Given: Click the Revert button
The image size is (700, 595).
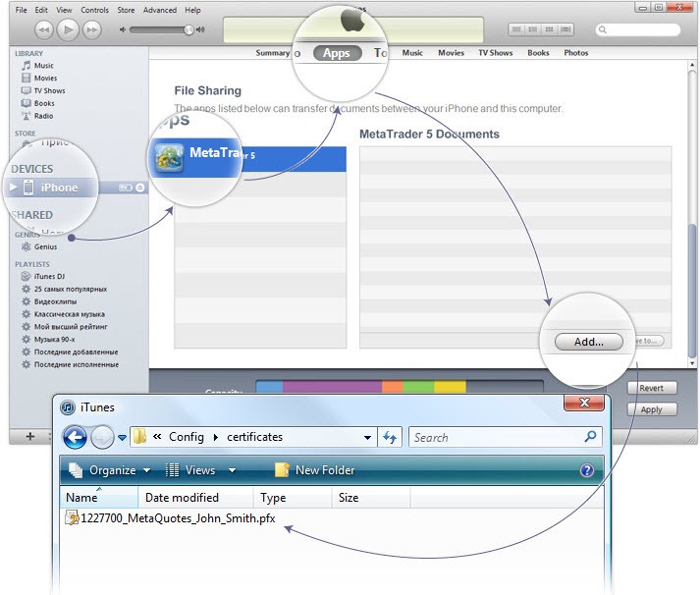Looking at the screenshot, I should click(x=651, y=388).
